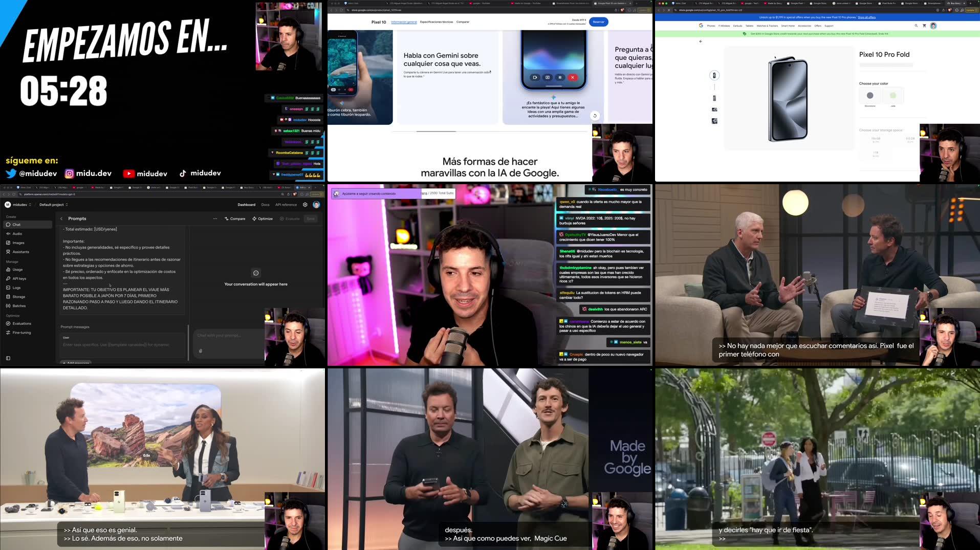Open Fine-tuning in OpenAI platform sidebar
This screenshot has width=980, height=550.
pos(28,333)
